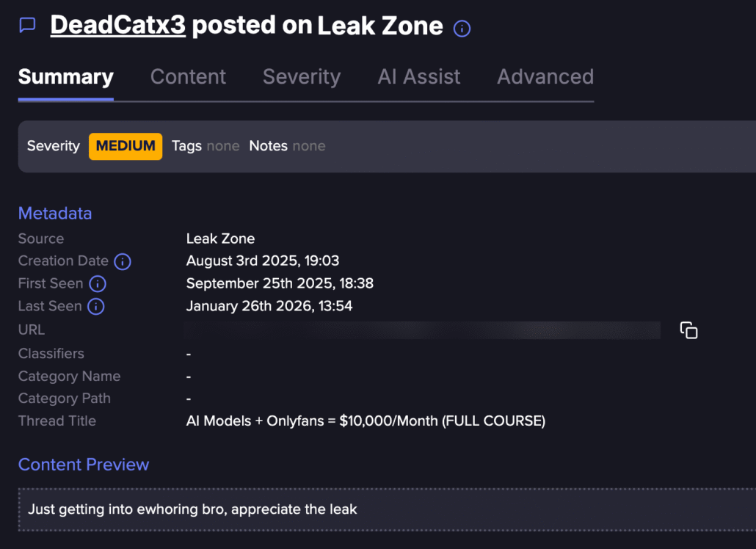Show info for Creation Date
This screenshot has width=756, height=549.
pyautogui.click(x=123, y=261)
